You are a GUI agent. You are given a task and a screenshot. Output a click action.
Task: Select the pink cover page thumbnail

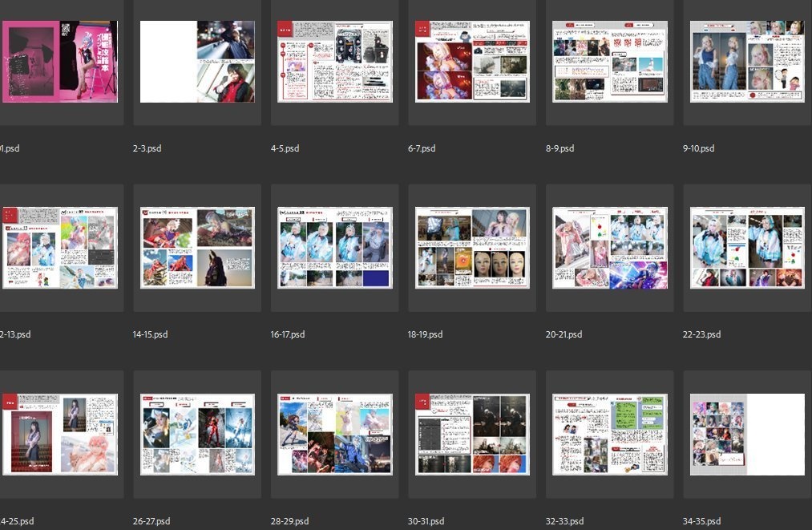[x=59, y=62]
